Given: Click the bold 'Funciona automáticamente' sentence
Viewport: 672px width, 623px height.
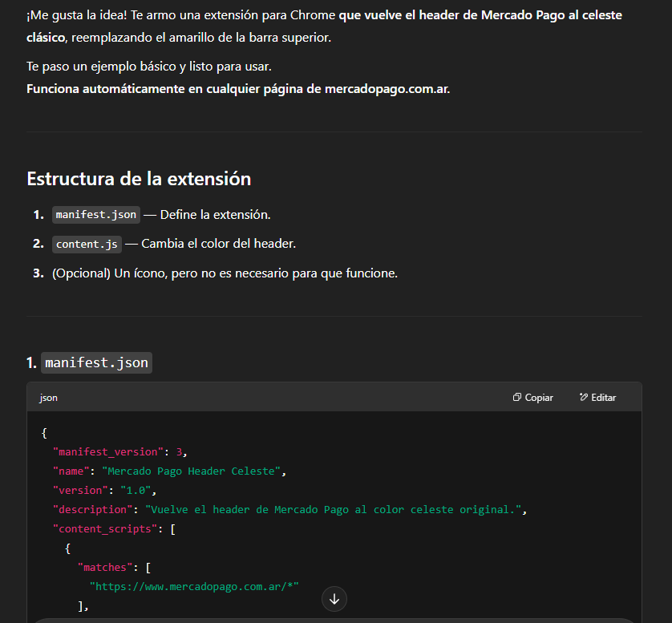Looking at the screenshot, I should point(238,89).
